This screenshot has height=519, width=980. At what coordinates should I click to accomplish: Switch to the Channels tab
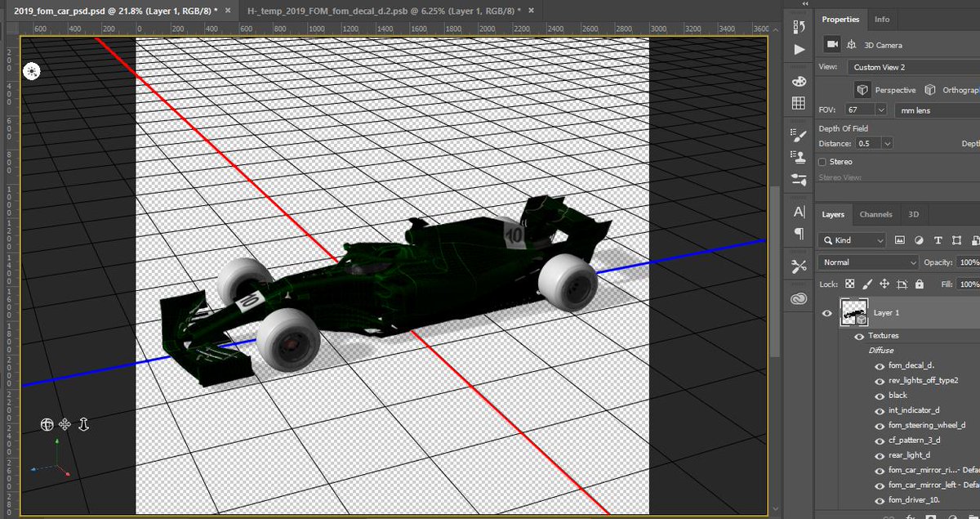point(875,214)
